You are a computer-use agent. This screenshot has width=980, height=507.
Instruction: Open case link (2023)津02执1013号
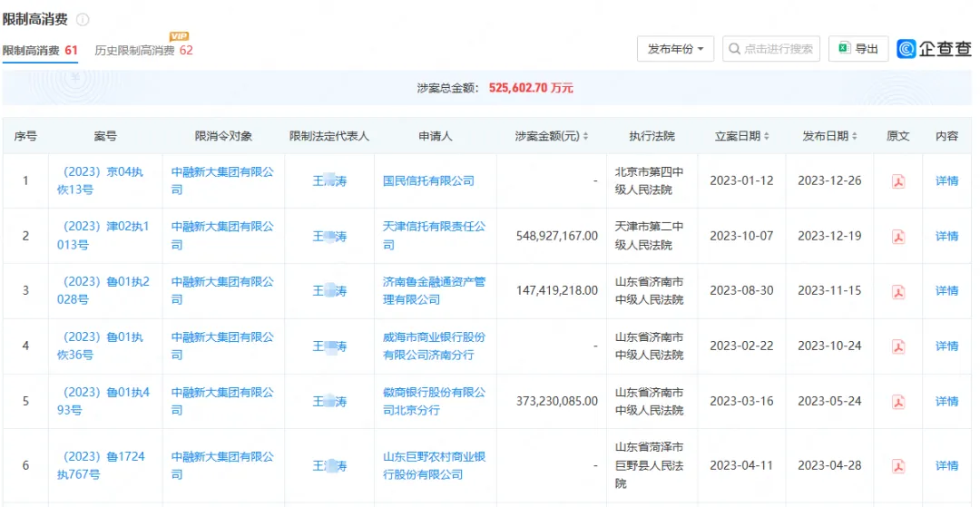point(103,236)
